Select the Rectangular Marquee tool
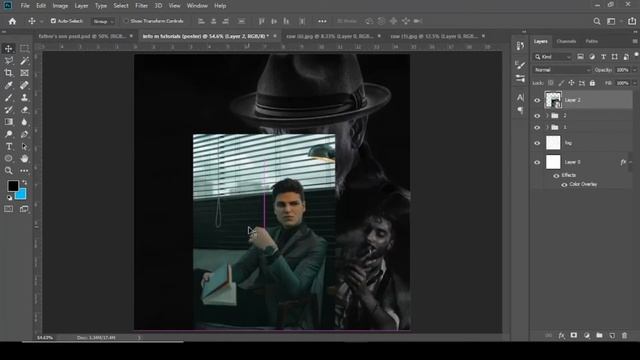Screen dimensions: 640x360 point(24,49)
